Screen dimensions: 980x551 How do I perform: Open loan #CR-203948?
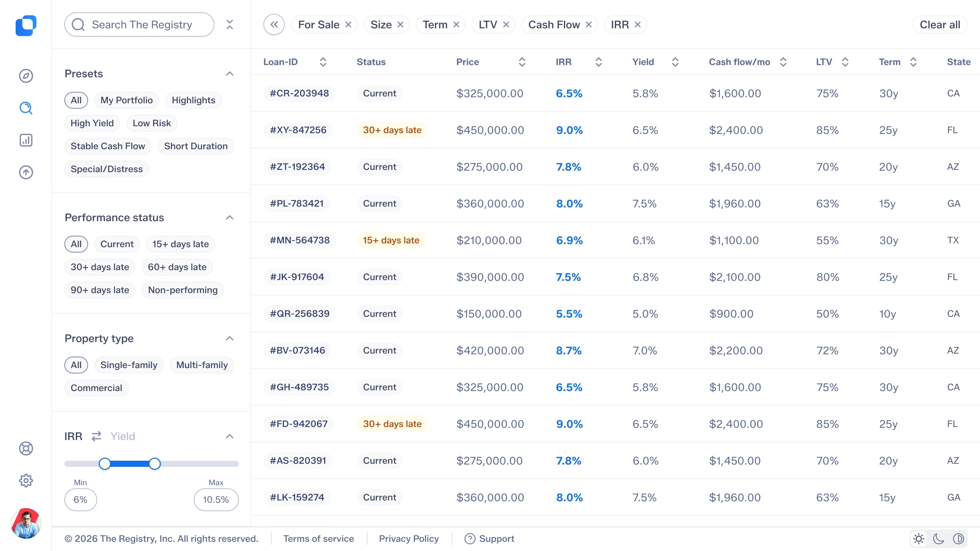[x=299, y=93]
